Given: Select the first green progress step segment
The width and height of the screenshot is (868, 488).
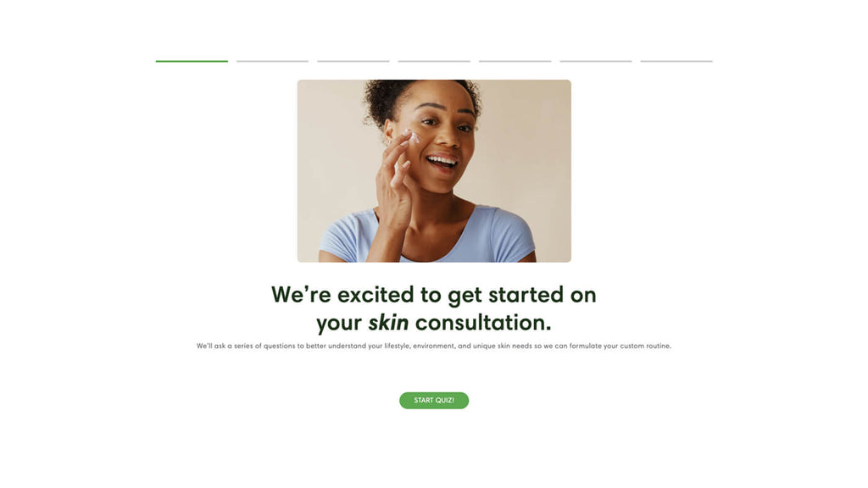Looking at the screenshot, I should (192, 61).
